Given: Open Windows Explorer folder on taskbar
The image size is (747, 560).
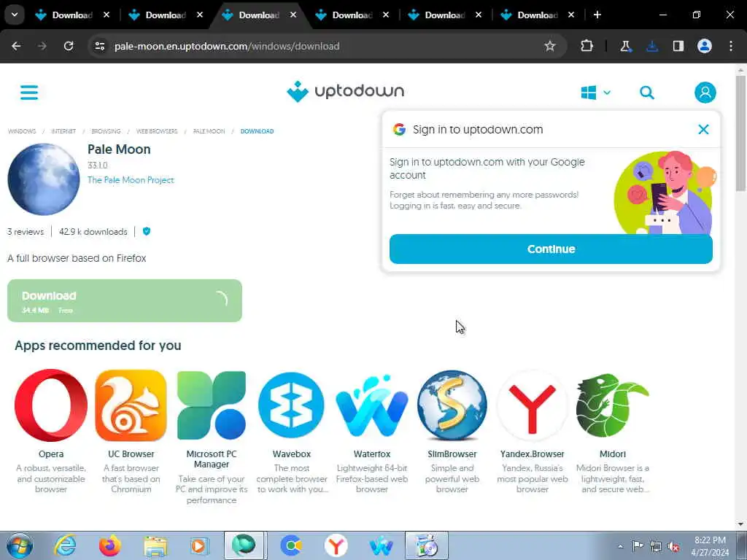Looking at the screenshot, I should (x=155, y=545).
